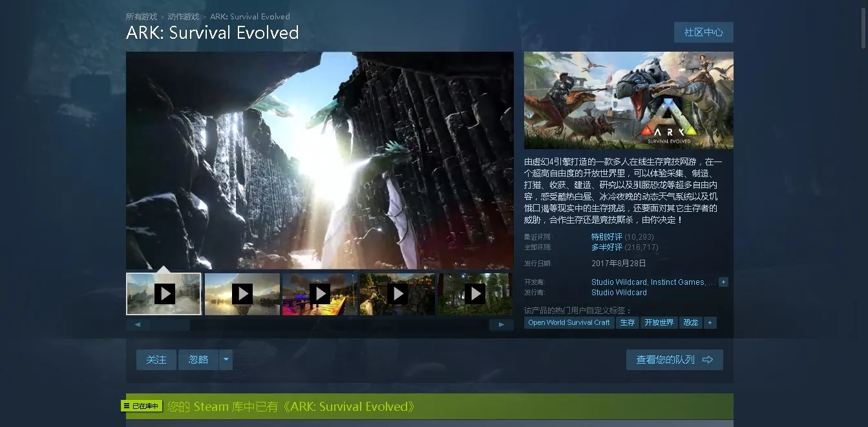Click 查看您的队列 queue button

coord(674,360)
